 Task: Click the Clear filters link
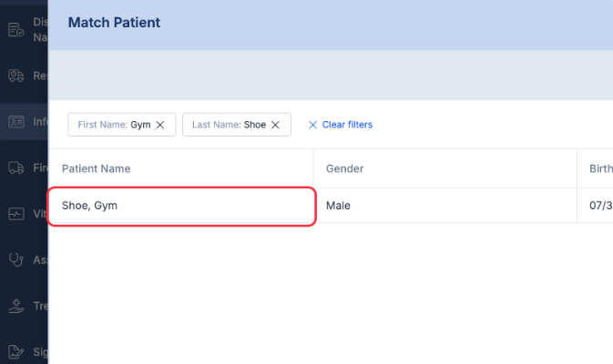pos(347,125)
